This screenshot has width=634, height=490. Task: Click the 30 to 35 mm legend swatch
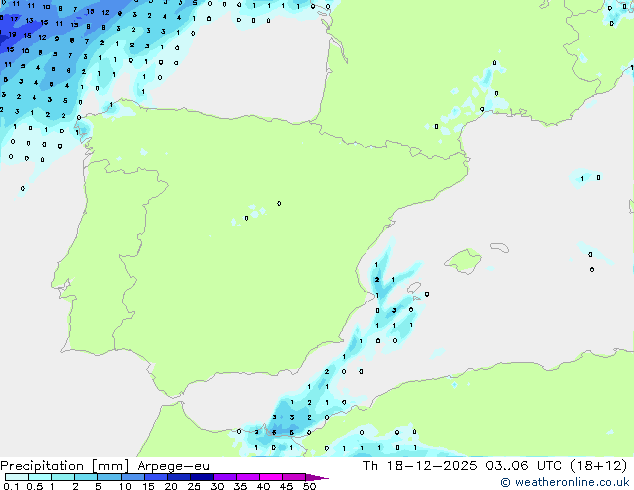click(x=224, y=477)
